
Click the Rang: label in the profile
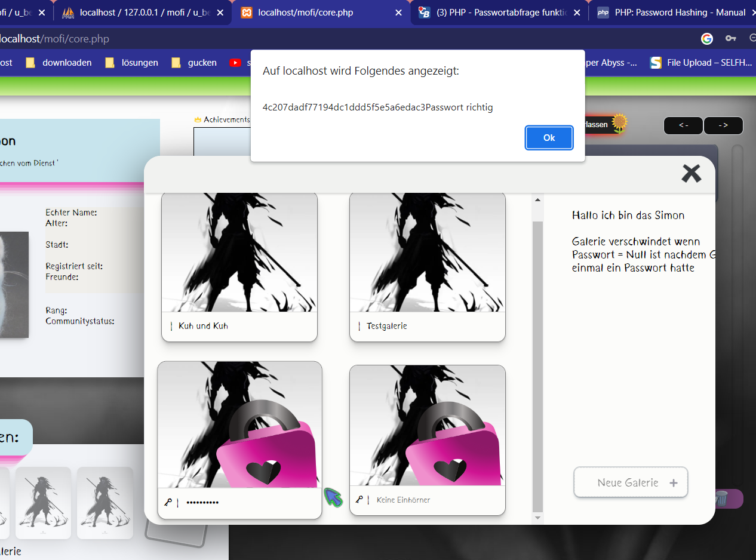pos(56,310)
